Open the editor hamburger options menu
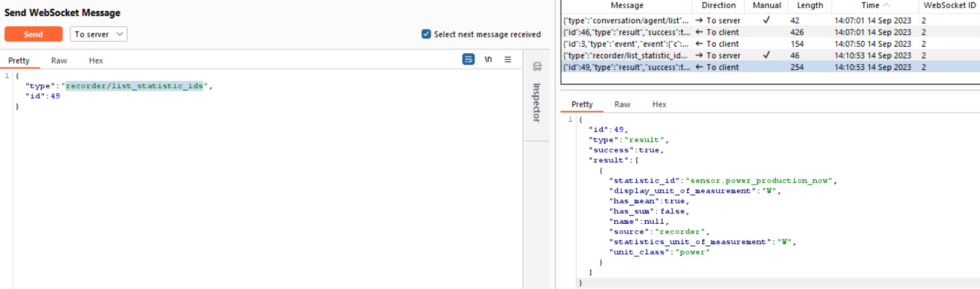This screenshot has height=289, width=980. point(508,59)
